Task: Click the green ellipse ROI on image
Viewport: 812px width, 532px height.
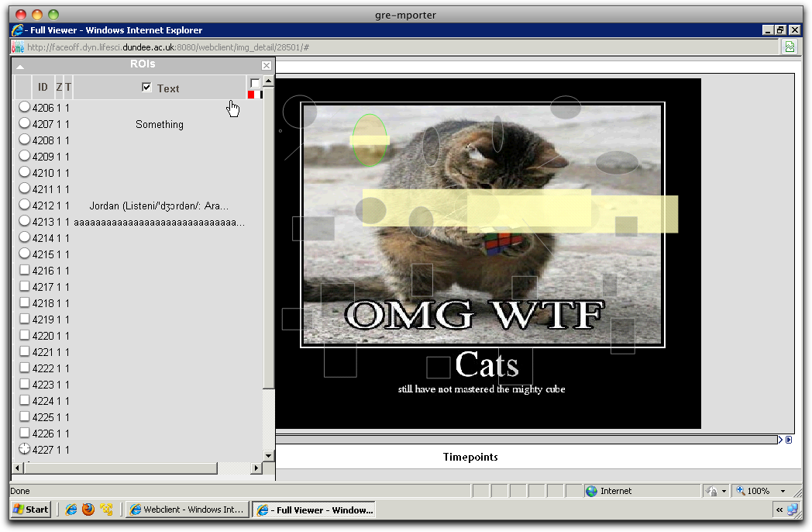Action: (x=370, y=140)
